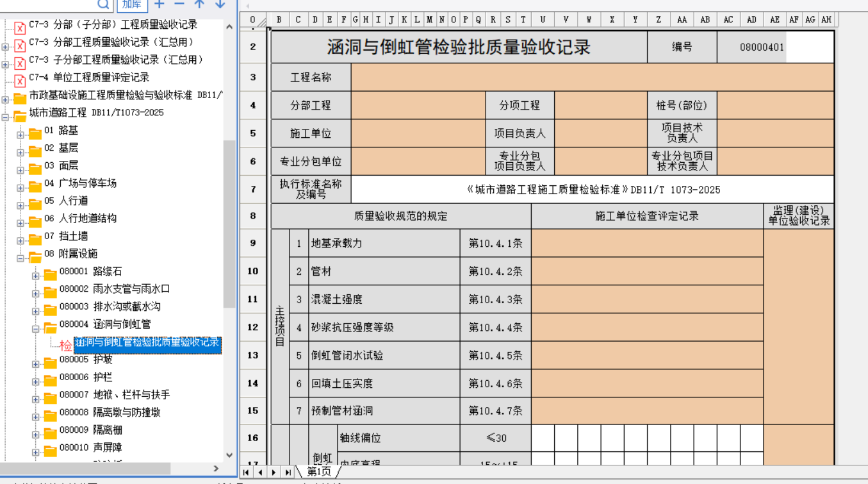The width and height of the screenshot is (868, 484).
Task: Collapse the 08 附属设施 folder
Action: (20, 258)
